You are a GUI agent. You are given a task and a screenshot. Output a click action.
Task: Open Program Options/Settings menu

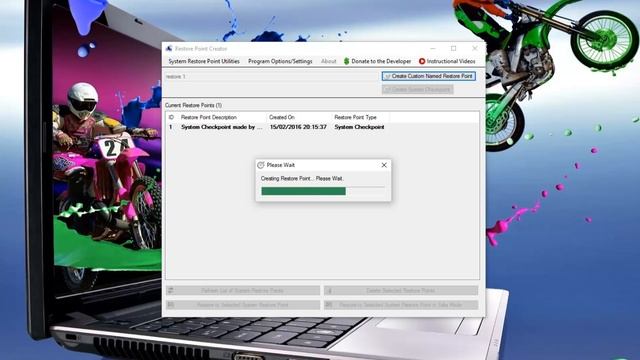(x=280, y=61)
